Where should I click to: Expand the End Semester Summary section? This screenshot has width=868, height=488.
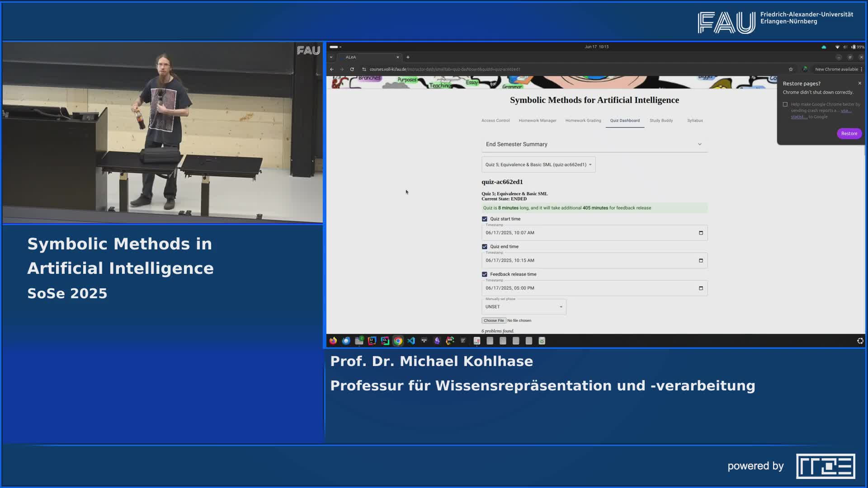(x=699, y=144)
